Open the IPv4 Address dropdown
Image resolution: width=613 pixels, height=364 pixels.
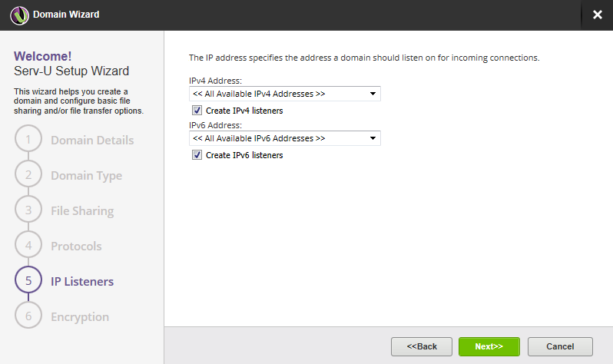click(x=284, y=94)
